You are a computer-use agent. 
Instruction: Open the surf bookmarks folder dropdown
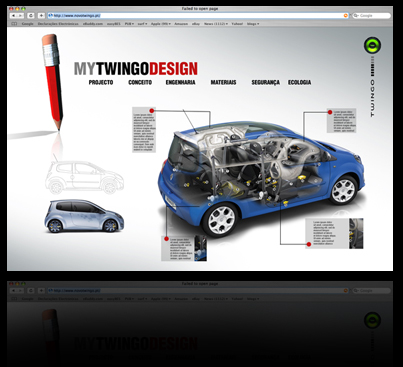(x=142, y=24)
